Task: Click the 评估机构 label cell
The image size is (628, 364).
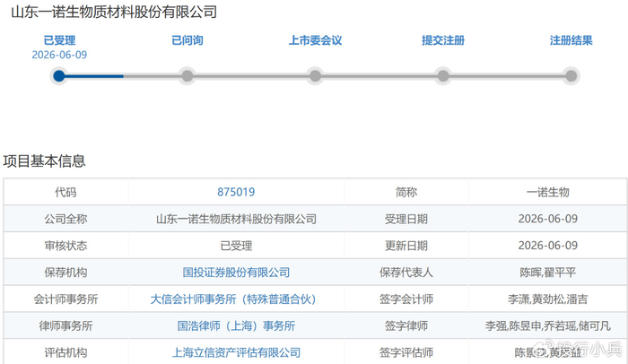Action: click(65, 351)
